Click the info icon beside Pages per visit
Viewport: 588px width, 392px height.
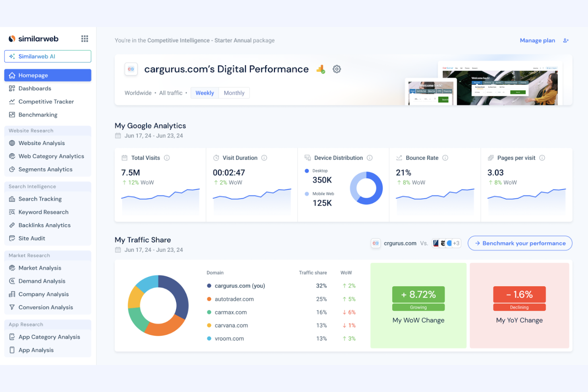(542, 158)
